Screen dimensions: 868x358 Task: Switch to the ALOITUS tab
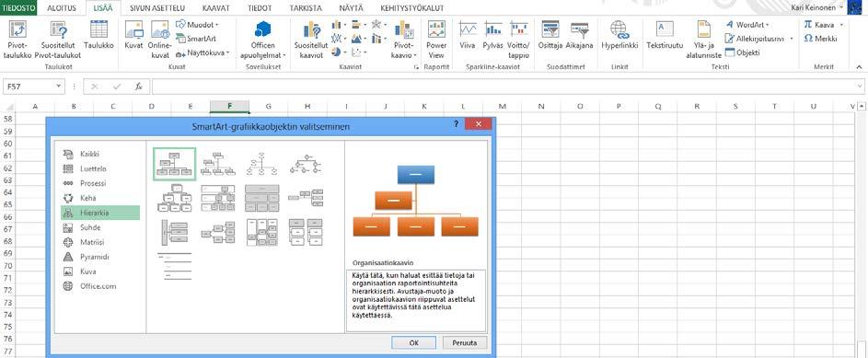click(62, 8)
